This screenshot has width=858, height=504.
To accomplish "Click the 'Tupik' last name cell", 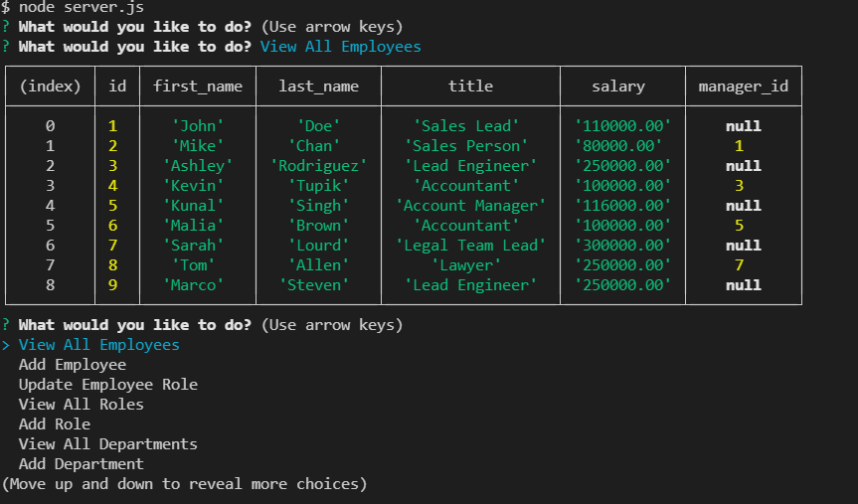I will tap(318, 186).
